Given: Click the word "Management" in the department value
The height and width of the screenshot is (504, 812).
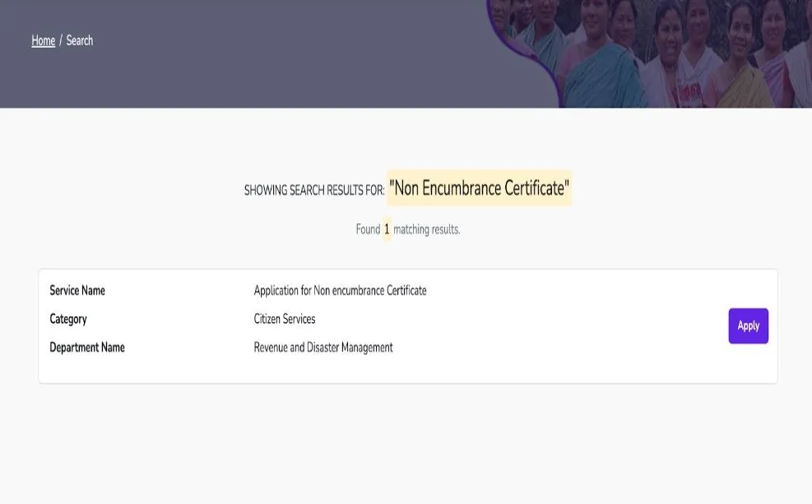Looking at the screenshot, I should point(367,348).
